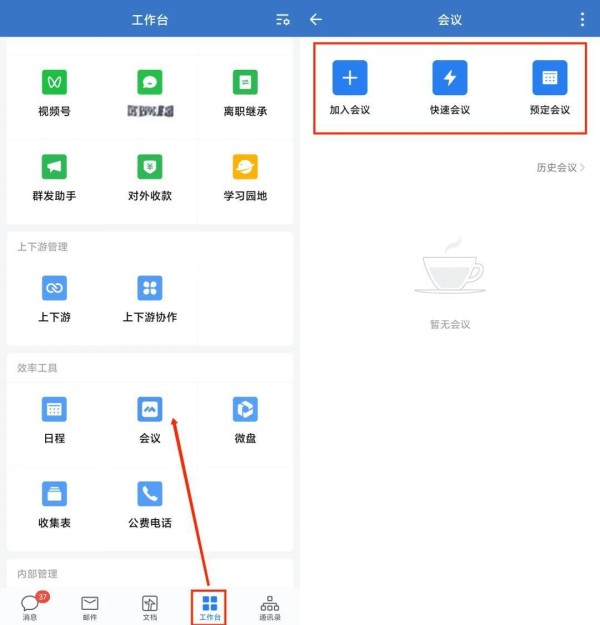Tap 预定会议 to schedule a meeting
This screenshot has width=600, height=625.
[550, 78]
